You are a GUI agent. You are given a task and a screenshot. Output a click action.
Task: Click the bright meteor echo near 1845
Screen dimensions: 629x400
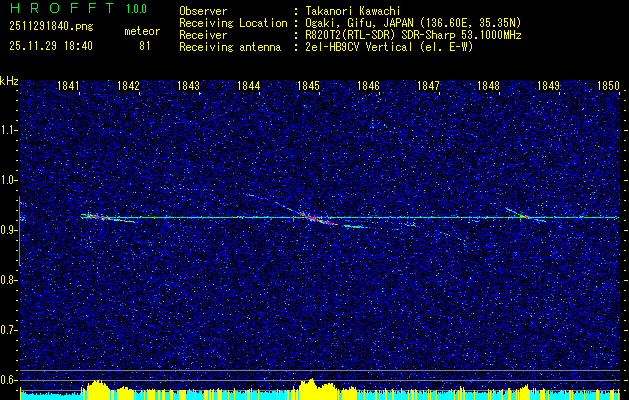313,217
